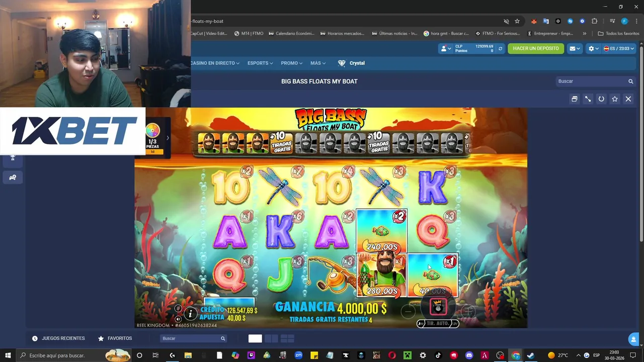This screenshot has height=362, width=644.
Task: Click the magnifier in the top Buscar field
Action: pyautogui.click(x=630, y=81)
